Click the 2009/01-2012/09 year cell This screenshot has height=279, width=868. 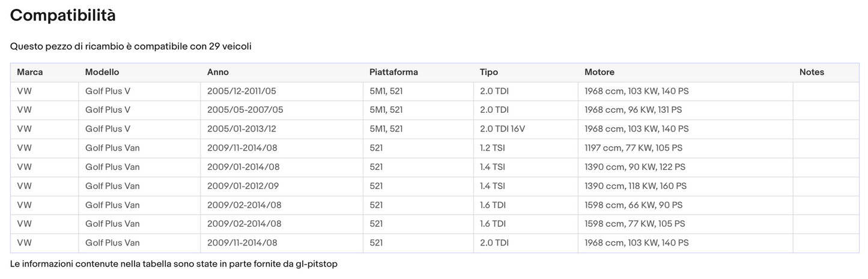click(243, 186)
